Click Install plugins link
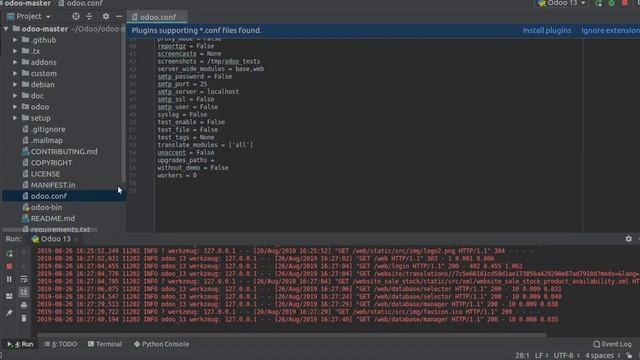 (x=547, y=31)
